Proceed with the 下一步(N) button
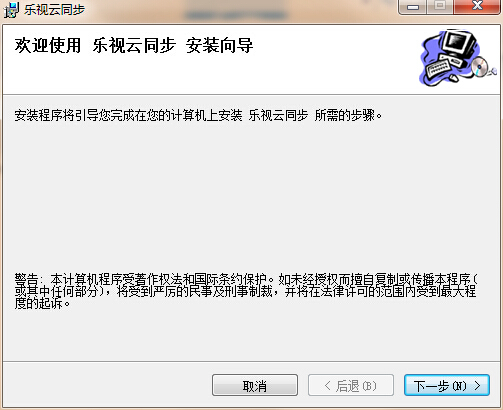Screen dimensions: 503x410 coord(447,385)
